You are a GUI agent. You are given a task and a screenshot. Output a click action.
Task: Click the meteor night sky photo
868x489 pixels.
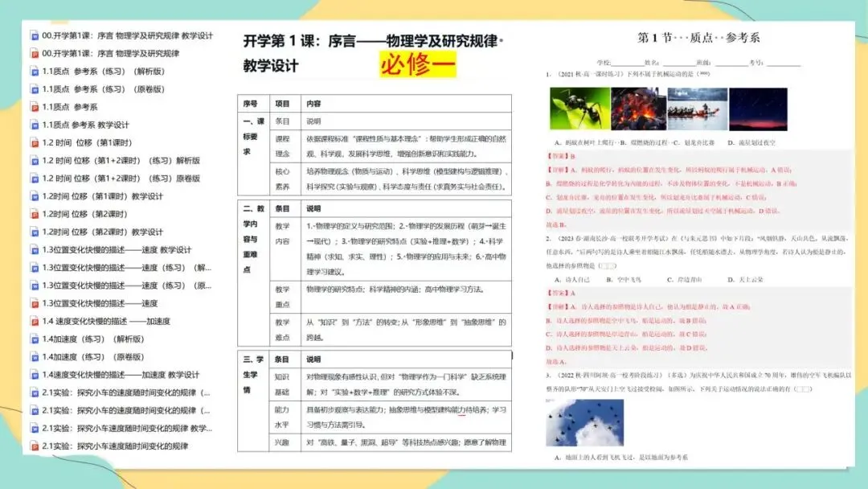[758, 109]
